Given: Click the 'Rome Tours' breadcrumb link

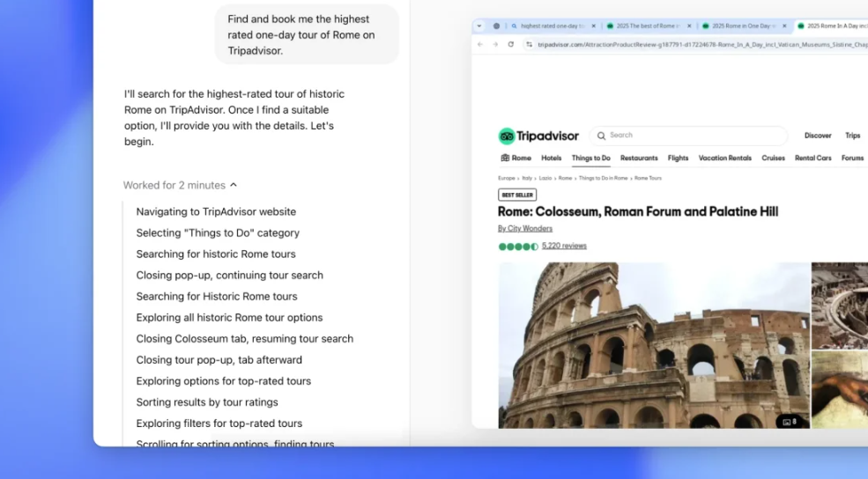Looking at the screenshot, I should (x=648, y=178).
